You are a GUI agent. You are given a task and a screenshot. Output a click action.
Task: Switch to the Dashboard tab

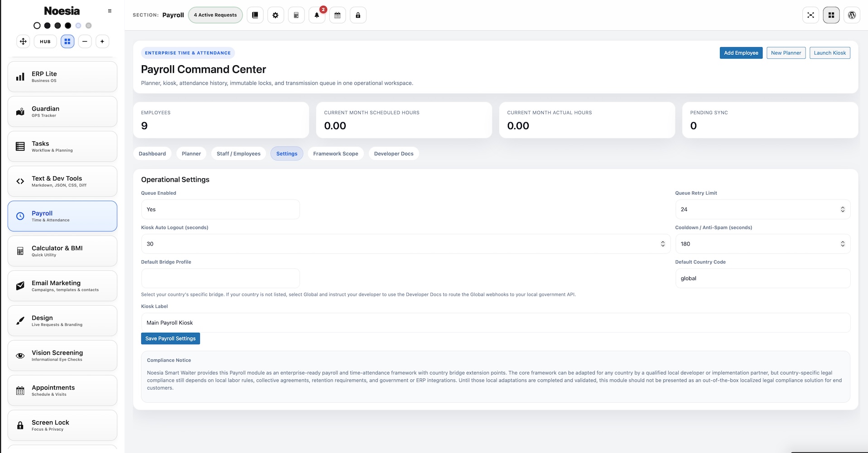tap(152, 154)
